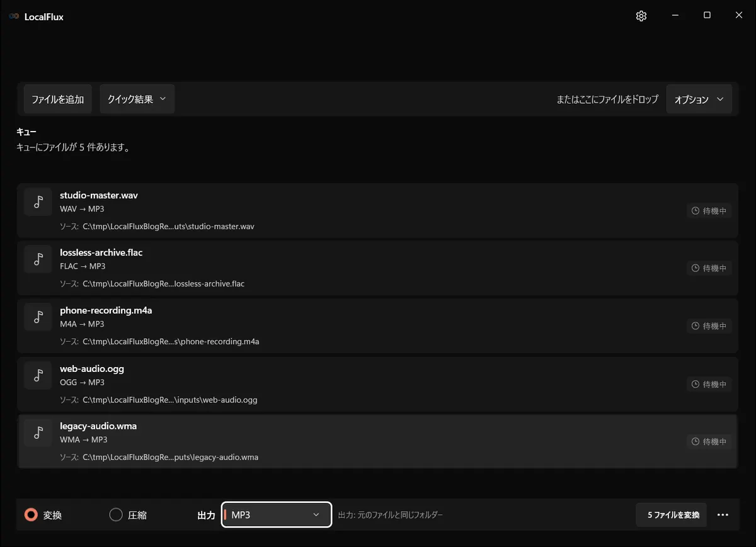Click the 待機中 status badge for legacy-audio.wma

tap(709, 442)
